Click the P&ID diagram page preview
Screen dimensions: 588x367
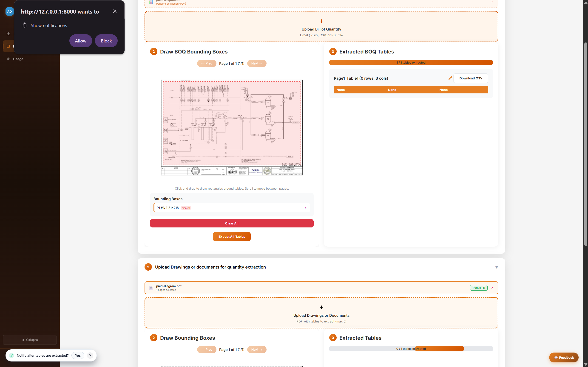(x=232, y=127)
